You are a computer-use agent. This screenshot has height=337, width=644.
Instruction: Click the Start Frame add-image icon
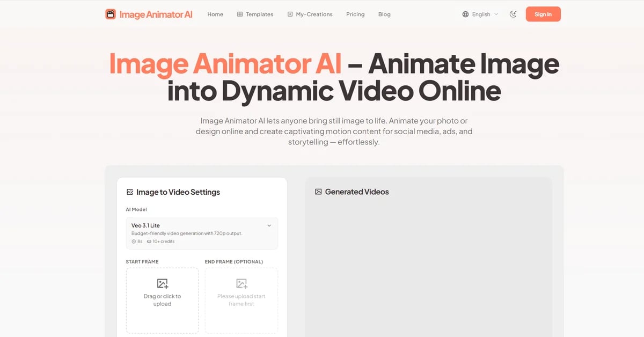click(163, 283)
